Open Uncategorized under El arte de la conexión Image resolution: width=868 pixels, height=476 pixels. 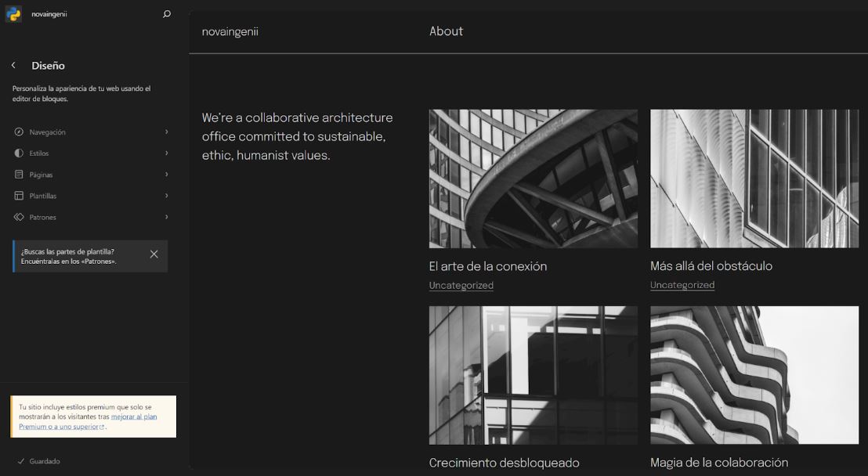461,286
